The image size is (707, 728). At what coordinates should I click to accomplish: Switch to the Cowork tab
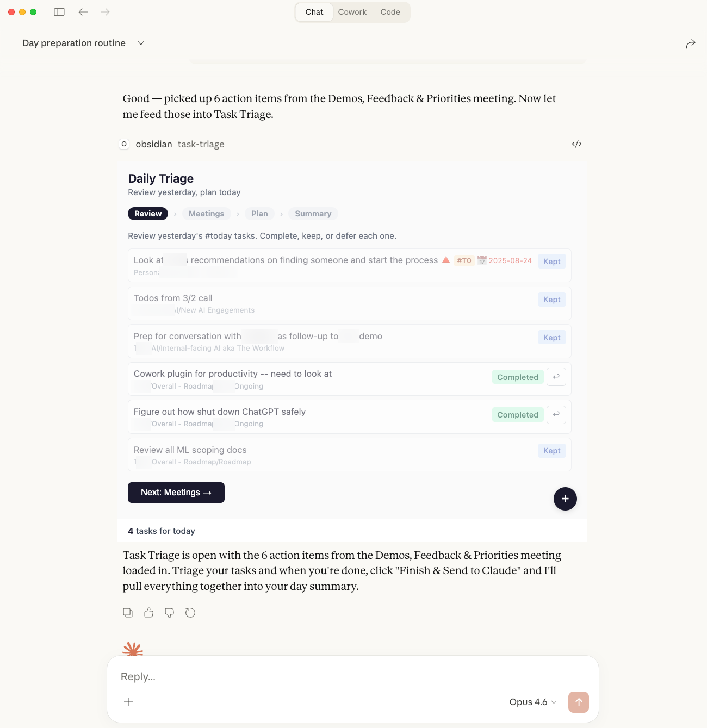point(352,12)
